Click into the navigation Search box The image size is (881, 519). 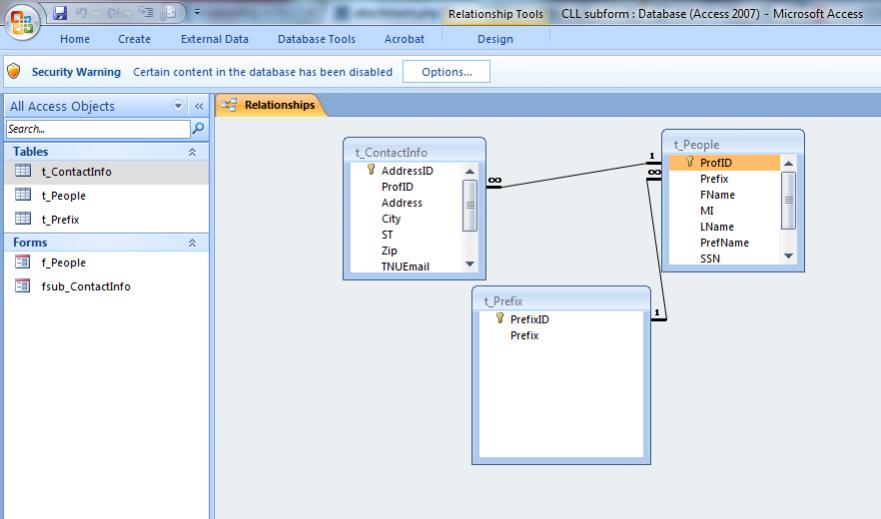coord(98,129)
